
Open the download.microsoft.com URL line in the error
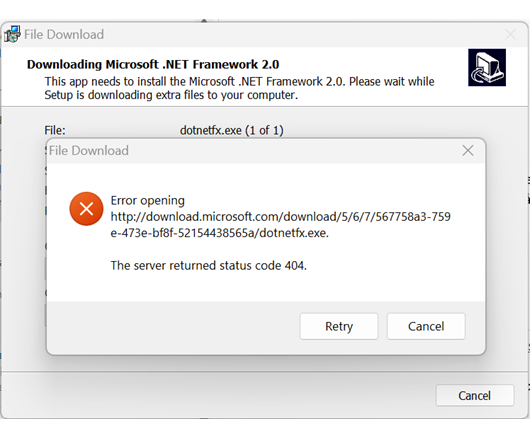coord(281,216)
